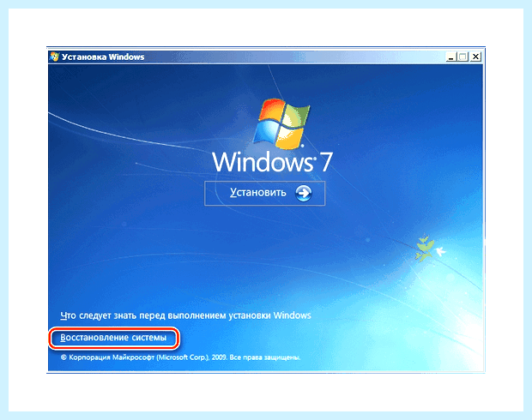Maximize the Установка Windows window

tap(462, 57)
